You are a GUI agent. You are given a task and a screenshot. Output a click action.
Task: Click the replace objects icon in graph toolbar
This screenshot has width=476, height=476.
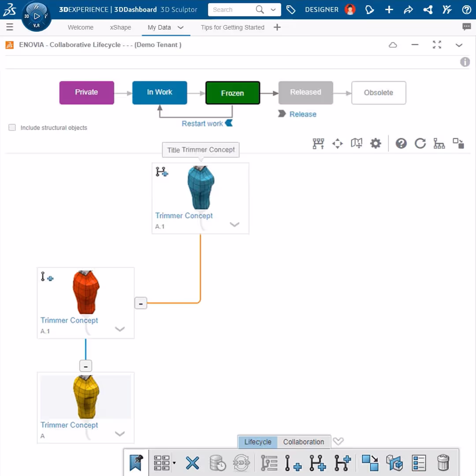[458, 143]
